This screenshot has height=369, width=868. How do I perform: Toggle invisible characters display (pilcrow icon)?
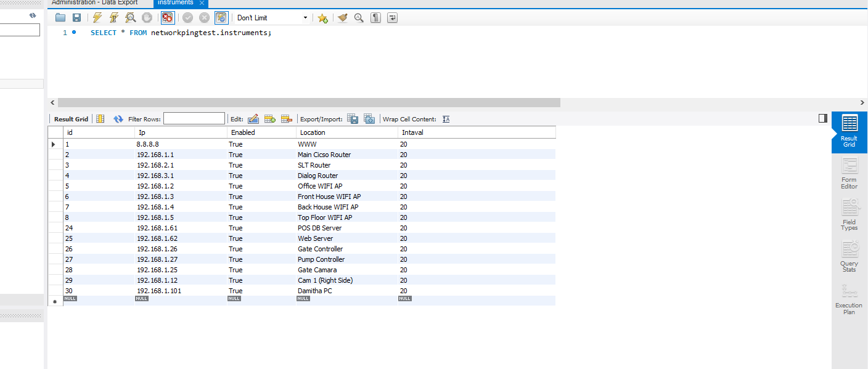(x=375, y=18)
